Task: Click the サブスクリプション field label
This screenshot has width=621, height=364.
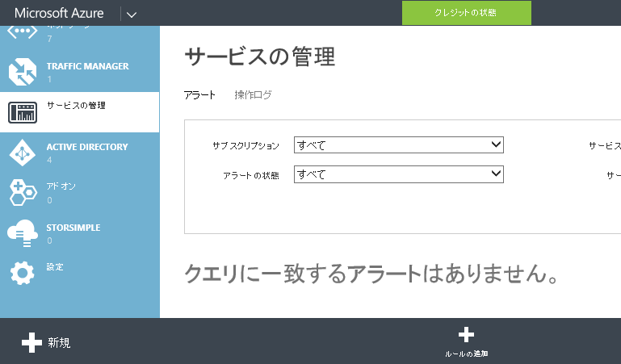Action: click(x=245, y=145)
